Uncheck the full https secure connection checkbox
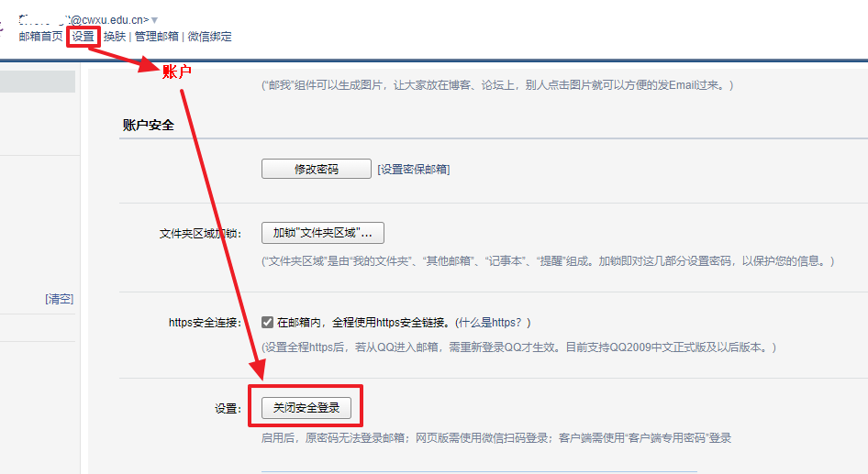This screenshot has width=868, height=474. (x=268, y=323)
